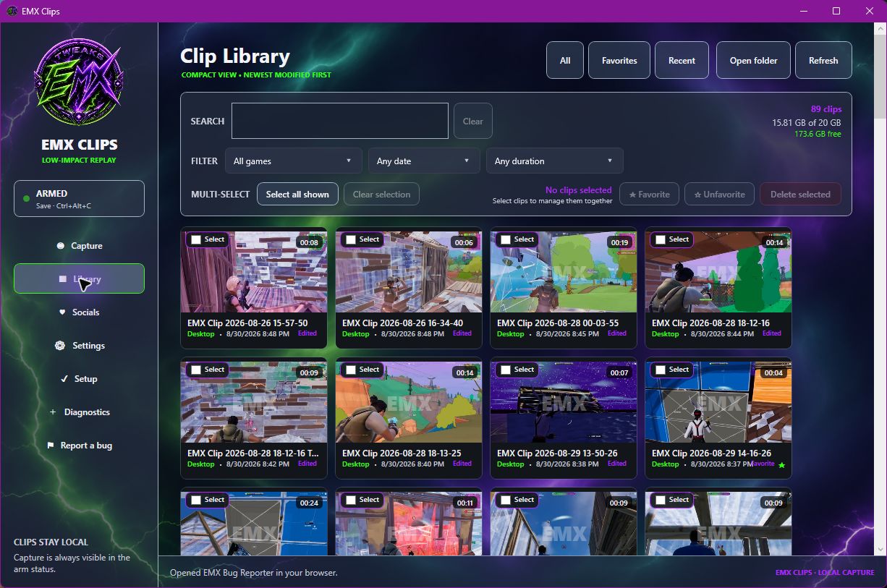
Task: Click the Setup checkmark icon
Action: (63, 379)
